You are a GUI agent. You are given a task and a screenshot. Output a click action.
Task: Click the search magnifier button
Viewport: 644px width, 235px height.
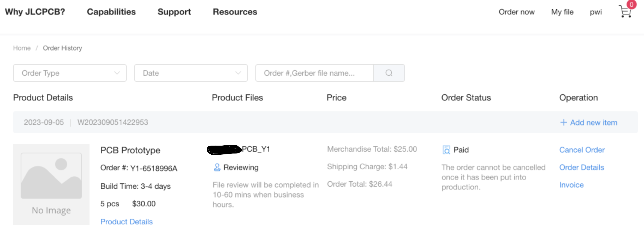[x=389, y=73]
